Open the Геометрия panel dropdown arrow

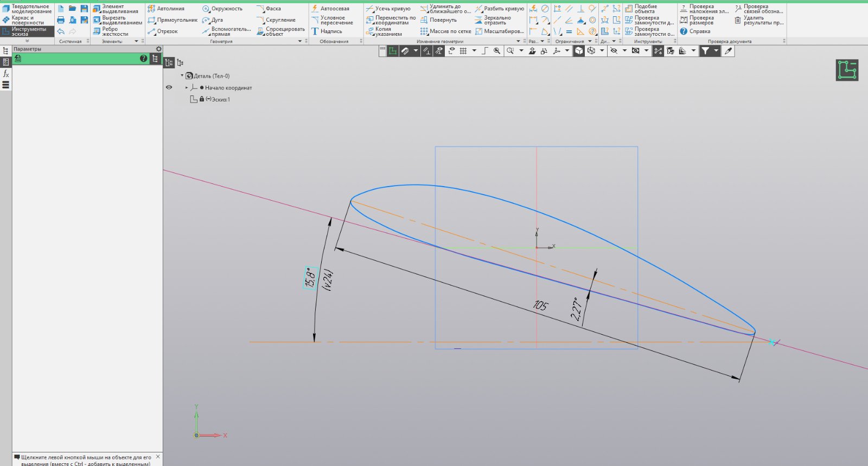(299, 41)
